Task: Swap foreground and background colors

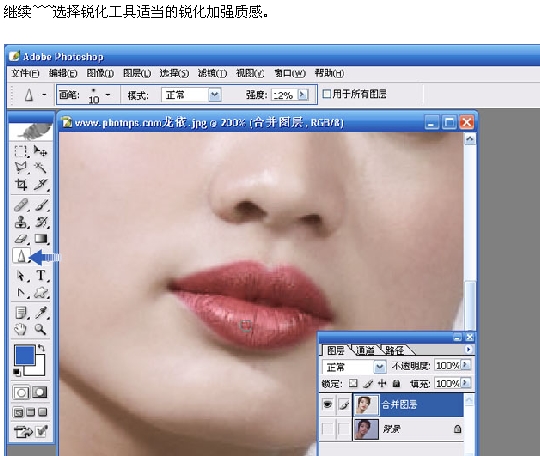Action: 42,348
